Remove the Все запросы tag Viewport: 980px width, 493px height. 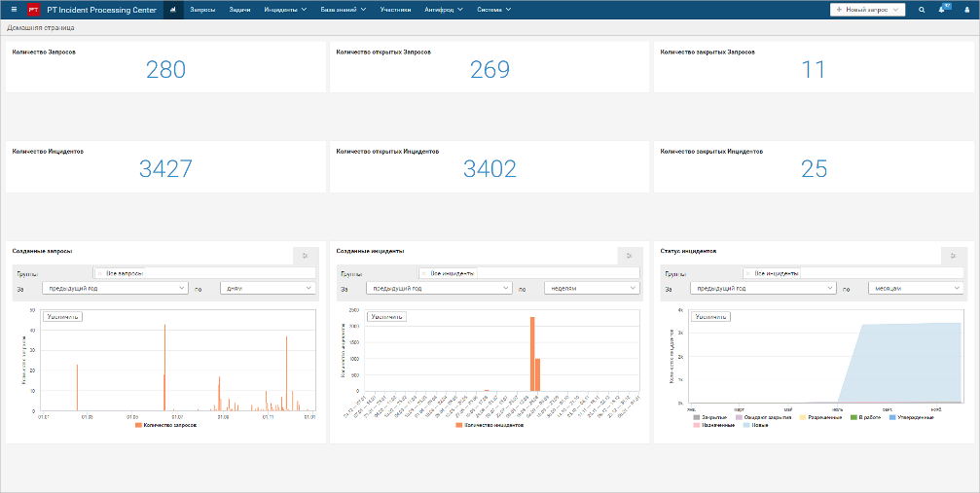click(x=100, y=273)
